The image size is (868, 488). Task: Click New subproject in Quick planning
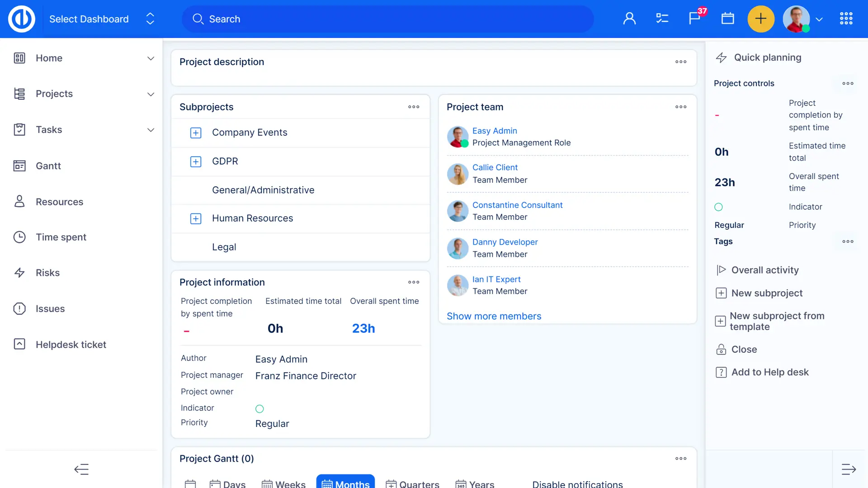click(x=767, y=293)
